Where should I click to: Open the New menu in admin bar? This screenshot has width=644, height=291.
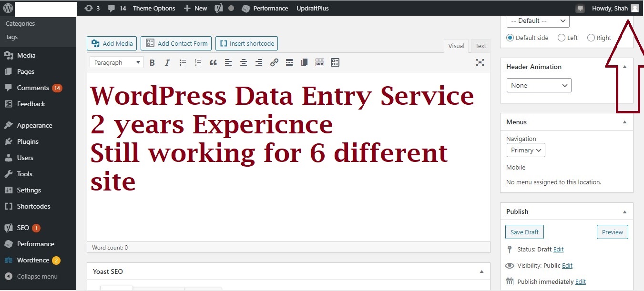click(195, 8)
